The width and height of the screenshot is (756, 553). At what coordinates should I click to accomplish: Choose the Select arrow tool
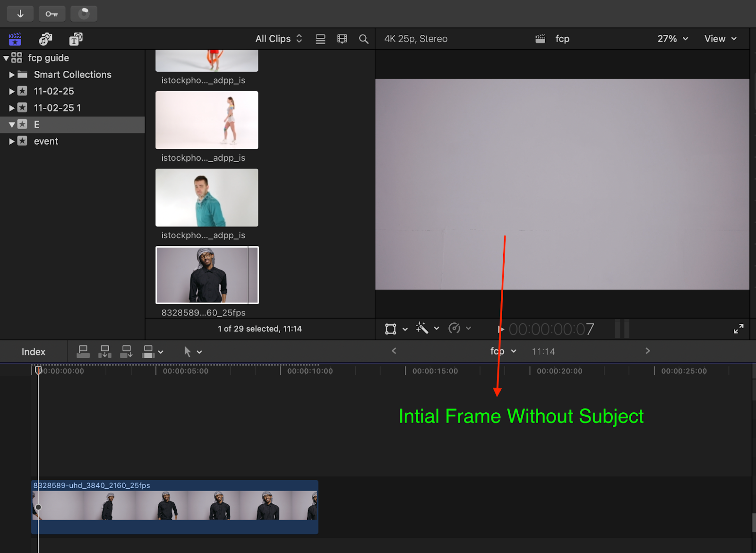(187, 352)
